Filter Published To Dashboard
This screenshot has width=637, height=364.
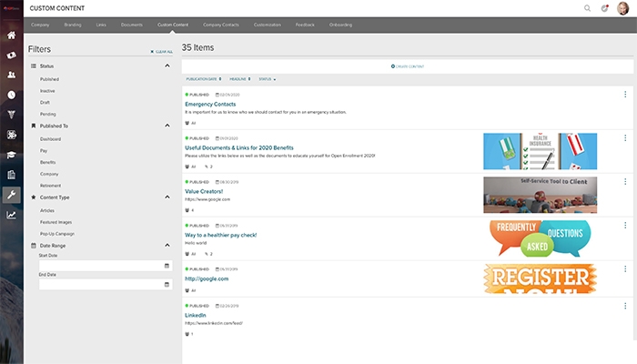[50, 139]
